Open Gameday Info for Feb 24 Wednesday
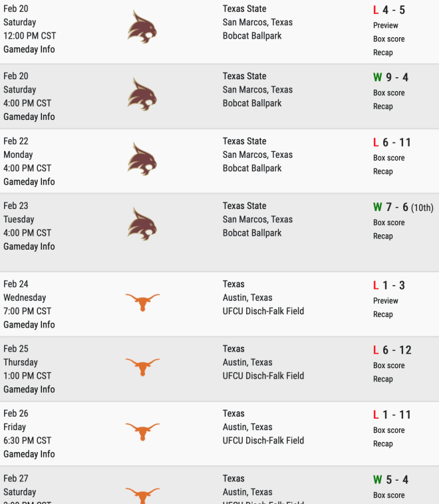The width and height of the screenshot is (439, 504). point(29,325)
